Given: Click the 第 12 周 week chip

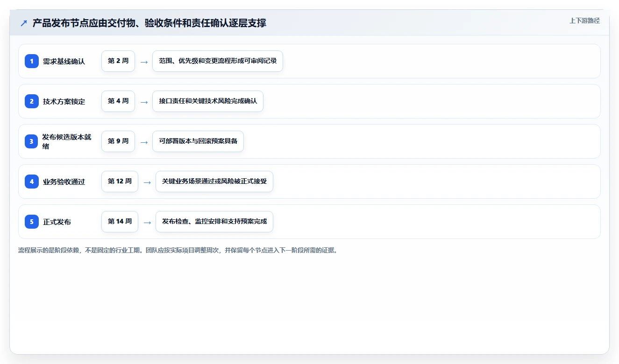Looking at the screenshot, I should click(x=120, y=182).
